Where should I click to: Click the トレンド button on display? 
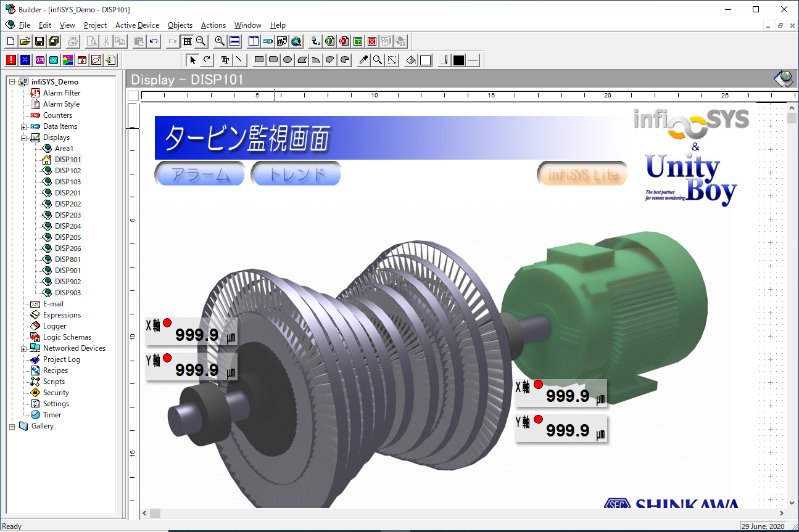click(x=296, y=174)
